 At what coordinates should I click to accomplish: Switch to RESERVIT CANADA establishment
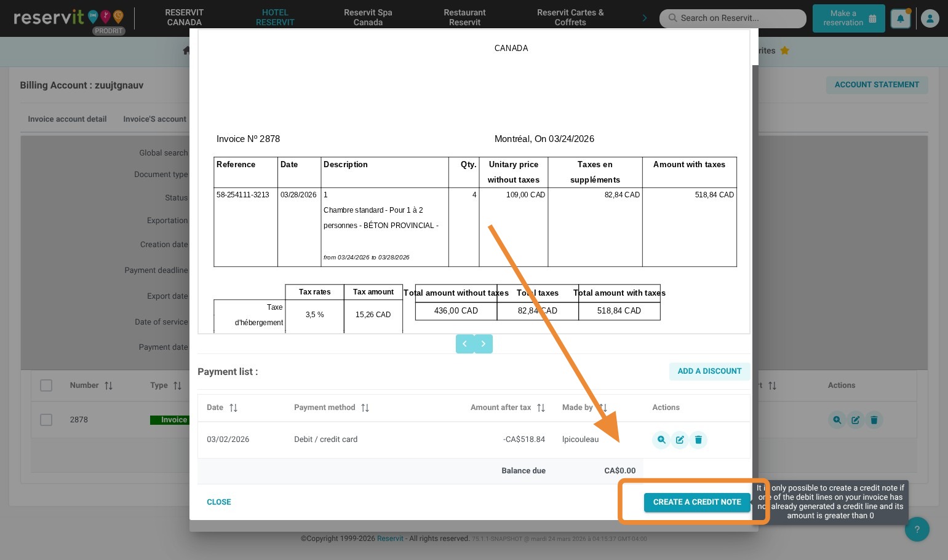tap(184, 17)
